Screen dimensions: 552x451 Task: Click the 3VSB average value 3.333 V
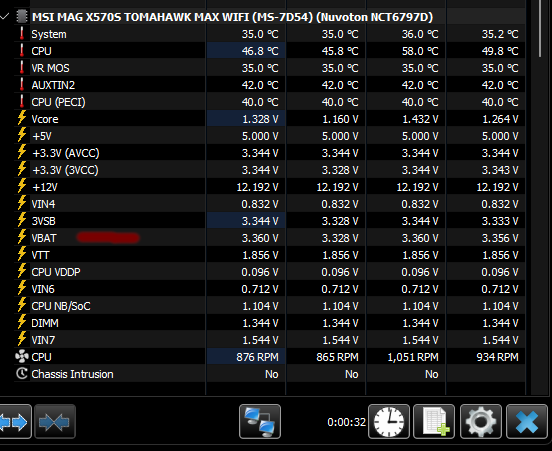(x=500, y=221)
